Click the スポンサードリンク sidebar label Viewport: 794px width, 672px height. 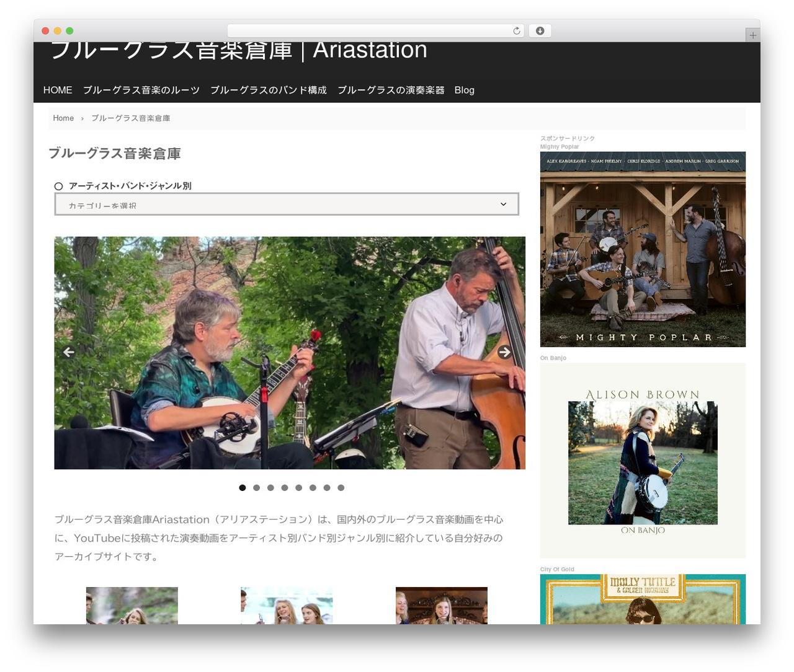[x=568, y=138]
